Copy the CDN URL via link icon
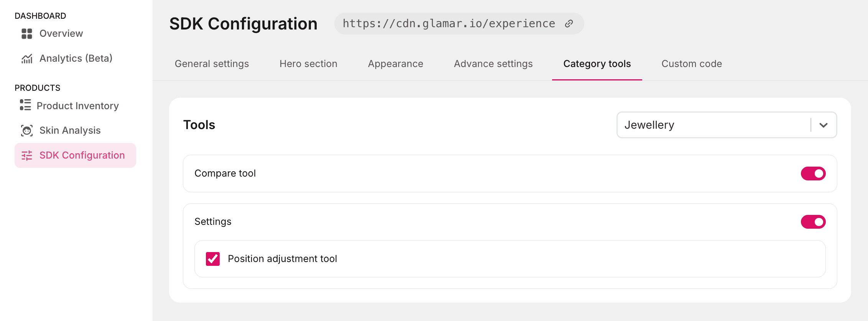 [569, 24]
